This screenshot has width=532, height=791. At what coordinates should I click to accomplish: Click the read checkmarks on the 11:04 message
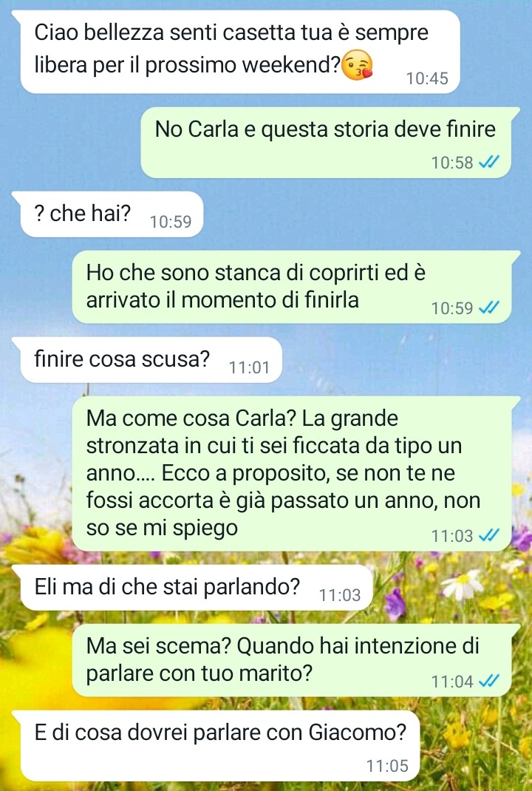(x=488, y=681)
